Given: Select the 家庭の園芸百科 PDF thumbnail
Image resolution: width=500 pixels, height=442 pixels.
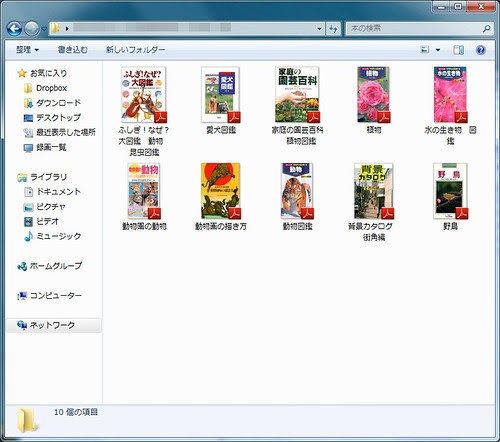Looking at the screenshot, I should point(297,95).
